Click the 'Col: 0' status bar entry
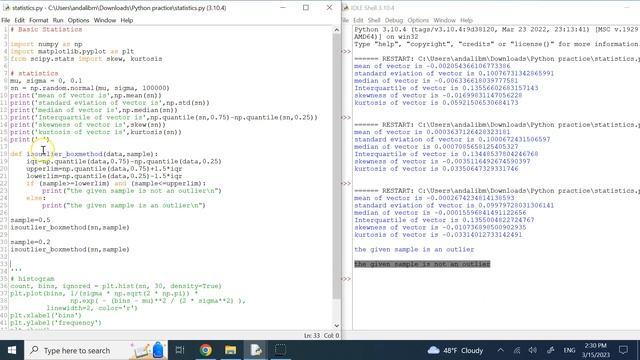This screenshot has width=640, height=360. click(x=331, y=336)
